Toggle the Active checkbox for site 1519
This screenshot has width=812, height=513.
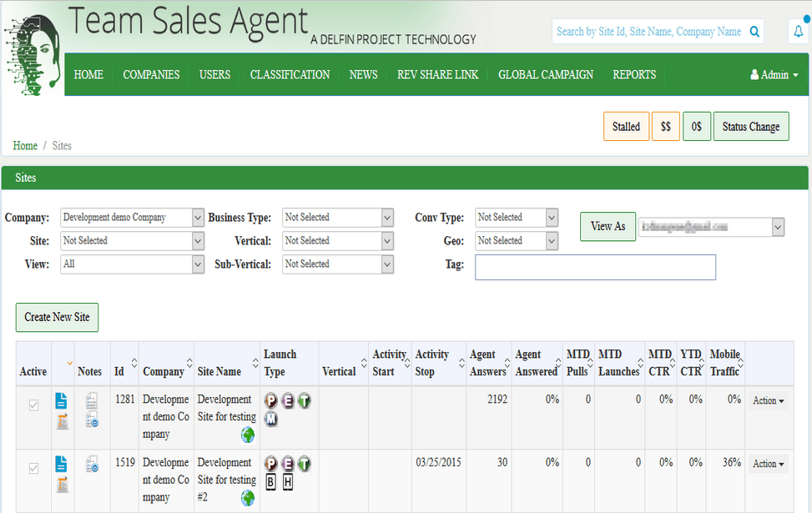(33, 468)
